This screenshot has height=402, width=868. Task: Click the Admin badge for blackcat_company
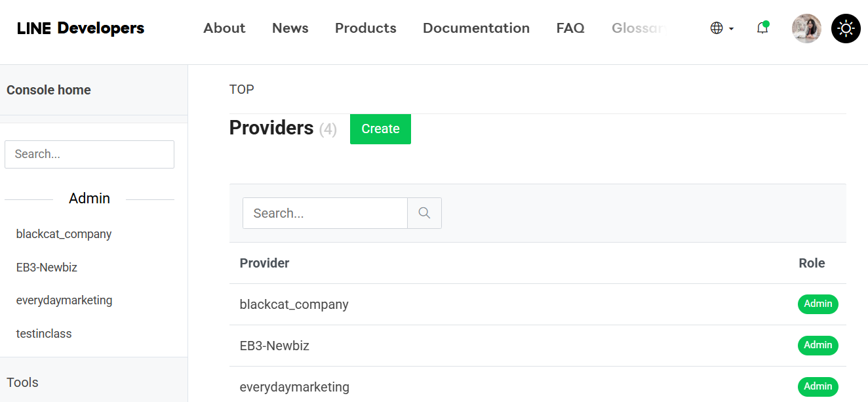(818, 304)
